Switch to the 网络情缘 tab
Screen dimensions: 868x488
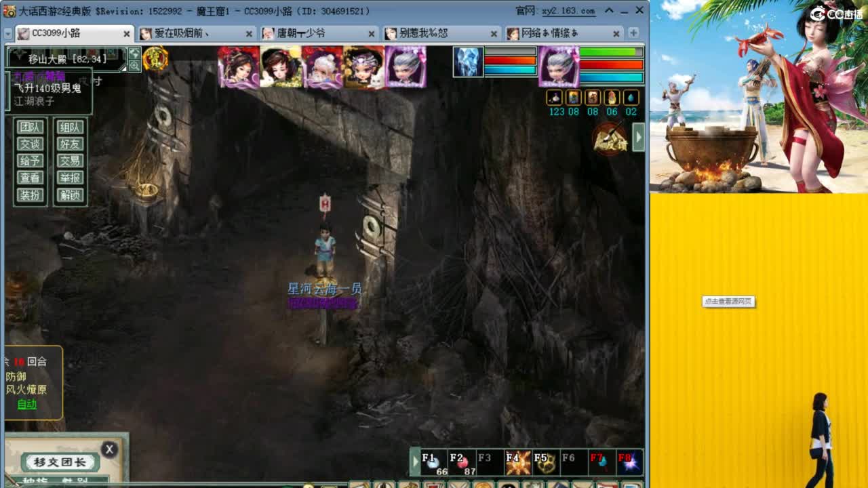[x=565, y=33]
